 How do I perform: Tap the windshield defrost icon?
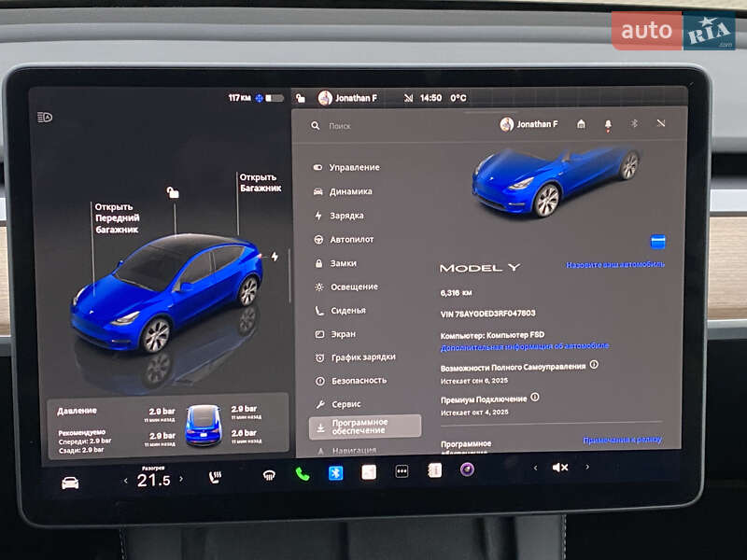[x=269, y=476]
